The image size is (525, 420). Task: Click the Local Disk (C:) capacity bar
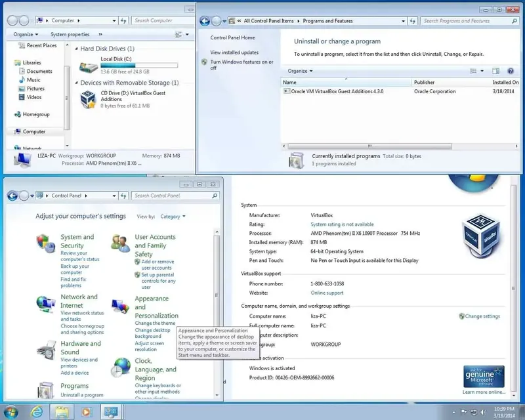[139, 66]
